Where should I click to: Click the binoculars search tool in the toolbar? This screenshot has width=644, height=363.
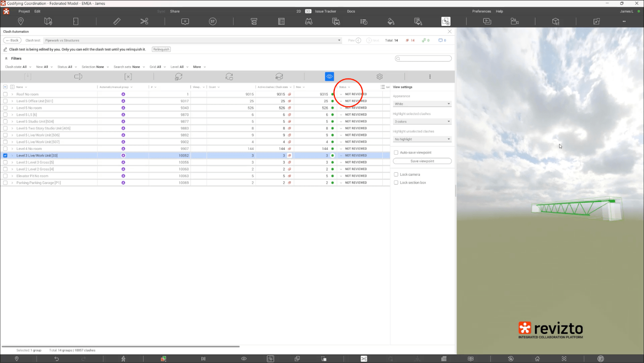308,21
